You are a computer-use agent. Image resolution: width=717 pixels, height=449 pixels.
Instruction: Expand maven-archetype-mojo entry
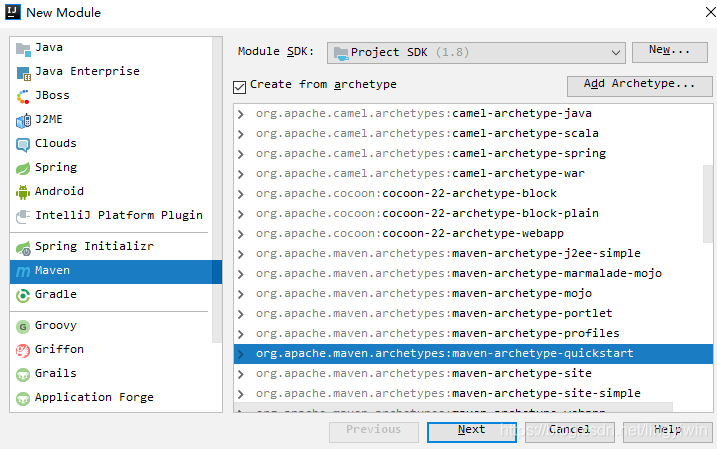click(x=241, y=294)
